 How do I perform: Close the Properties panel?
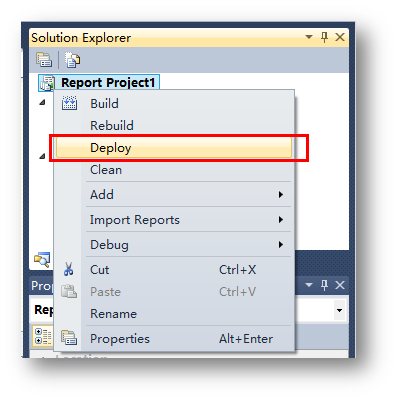pos(340,285)
